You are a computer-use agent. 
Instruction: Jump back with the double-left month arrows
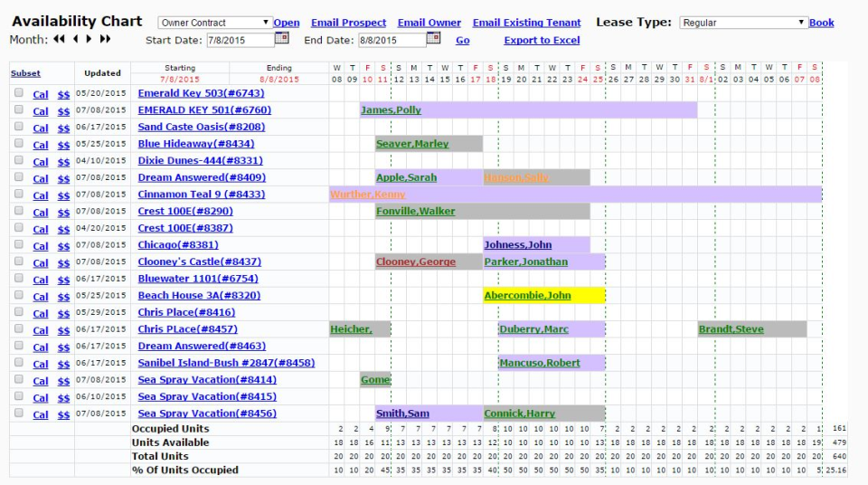(x=59, y=39)
